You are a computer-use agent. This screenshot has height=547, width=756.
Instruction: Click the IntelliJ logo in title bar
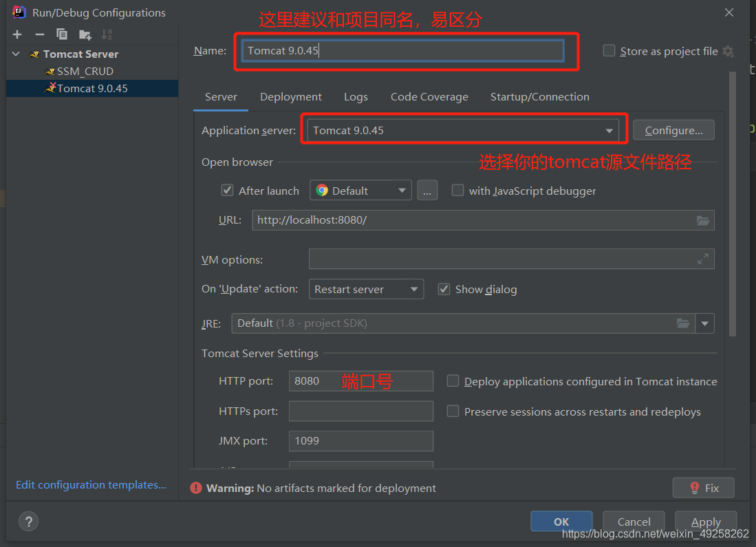(x=19, y=12)
